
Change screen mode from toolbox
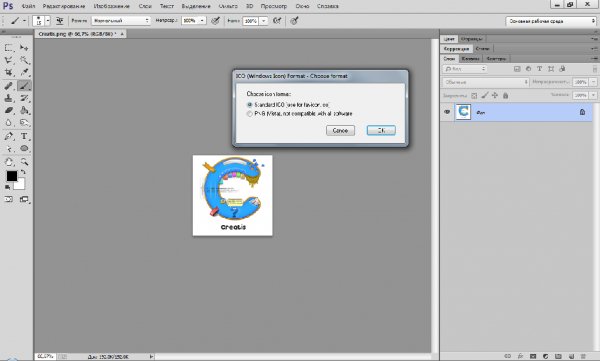pyautogui.click(x=24, y=199)
